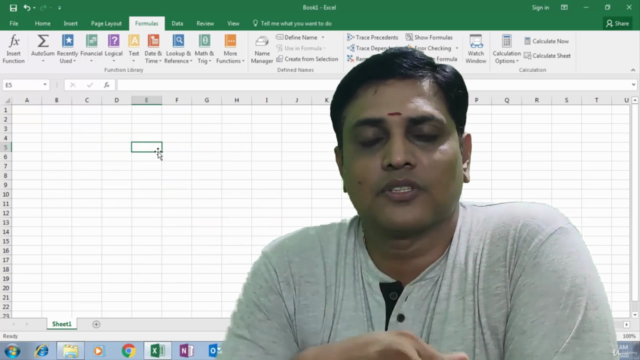
Task: Open Lookup & Reference functions menu
Action: coord(178,49)
